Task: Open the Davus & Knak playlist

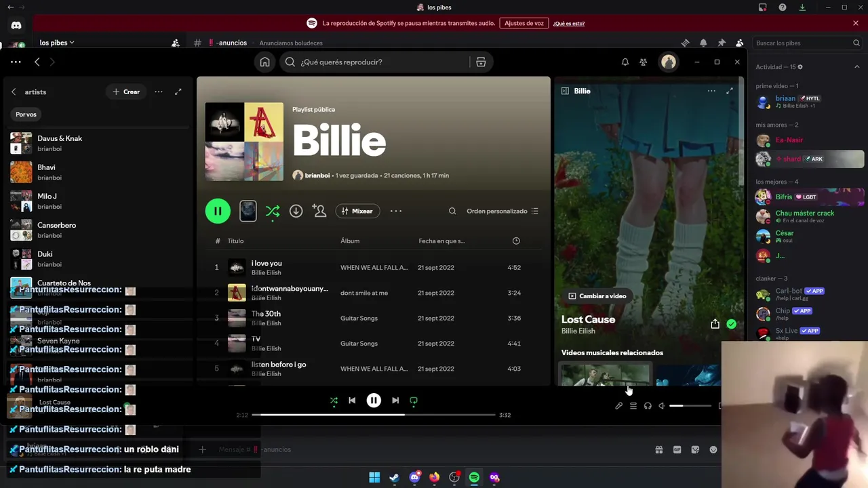Action: tap(98, 143)
